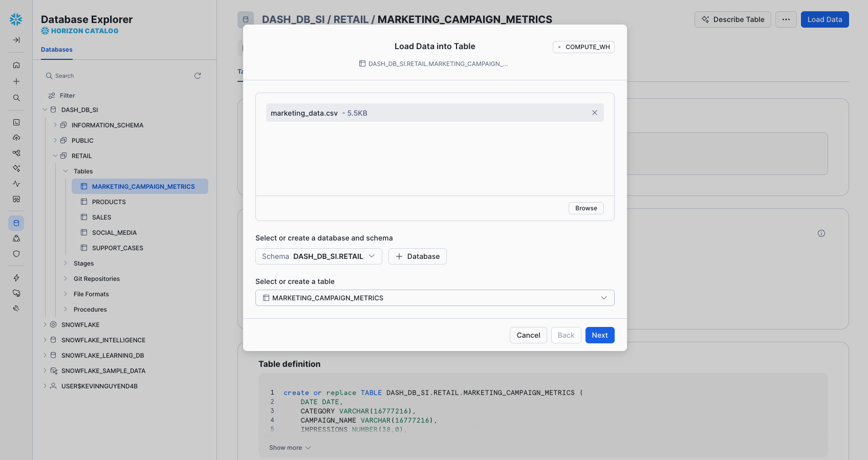
Task: Click the plus Create icon in sidebar
Action: coord(16,81)
